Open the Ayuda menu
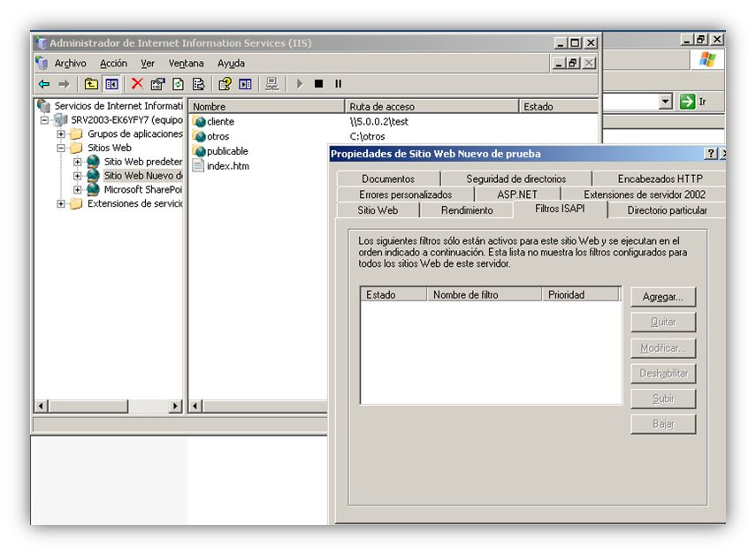This screenshot has height=555, width=756. 231,63
